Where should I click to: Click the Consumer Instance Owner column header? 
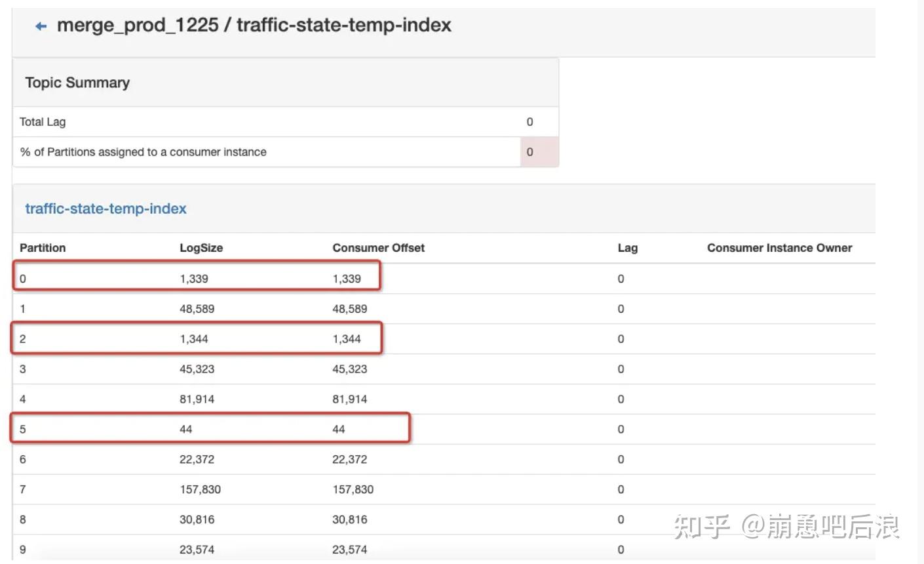click(x=779, y=248)
